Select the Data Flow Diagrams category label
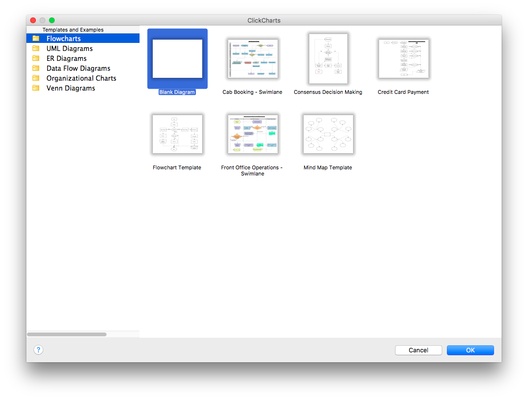The height and width of the screenshot is (400, 528). 78,68
